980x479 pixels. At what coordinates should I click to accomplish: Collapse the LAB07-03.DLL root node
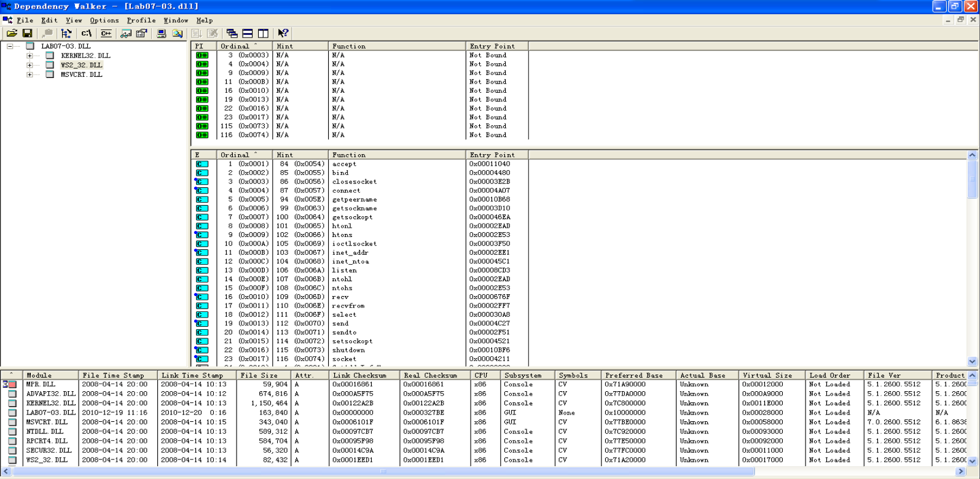tap(10, 46)
